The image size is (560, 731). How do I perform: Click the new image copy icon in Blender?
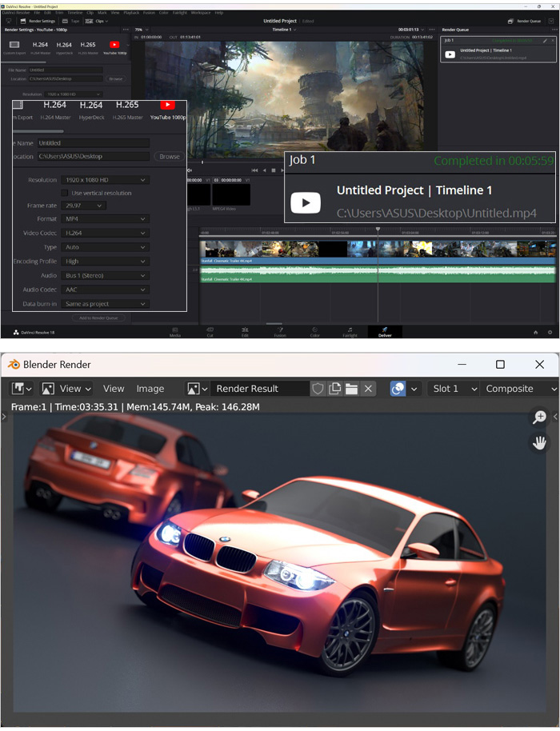coord(334,389)
